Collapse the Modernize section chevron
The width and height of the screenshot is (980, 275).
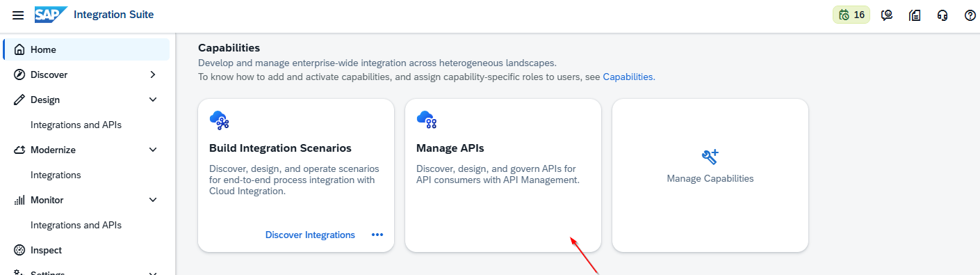coord(153,150)
